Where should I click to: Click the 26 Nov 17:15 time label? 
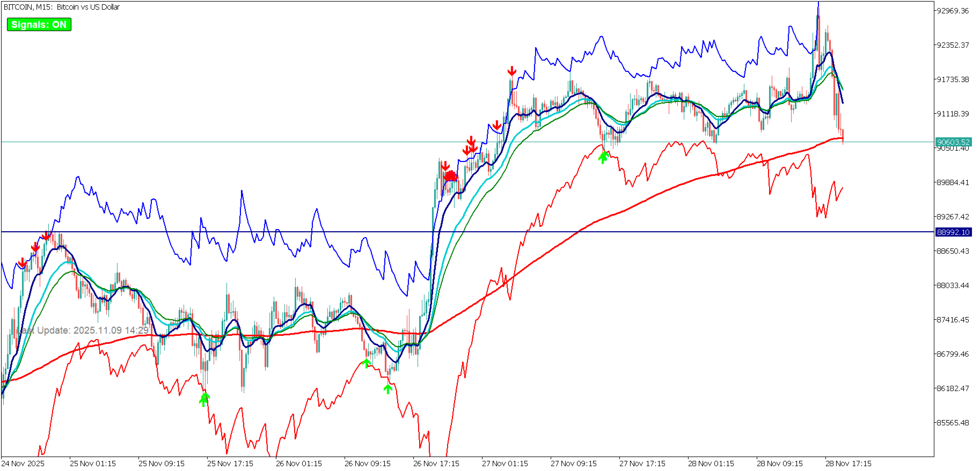(x=436, y=463)
